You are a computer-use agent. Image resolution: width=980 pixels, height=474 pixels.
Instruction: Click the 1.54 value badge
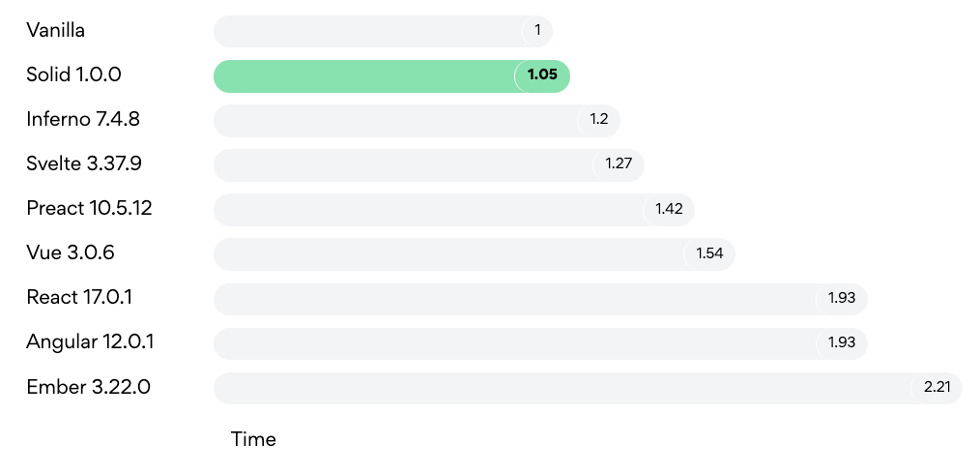[x=709, y=253]
